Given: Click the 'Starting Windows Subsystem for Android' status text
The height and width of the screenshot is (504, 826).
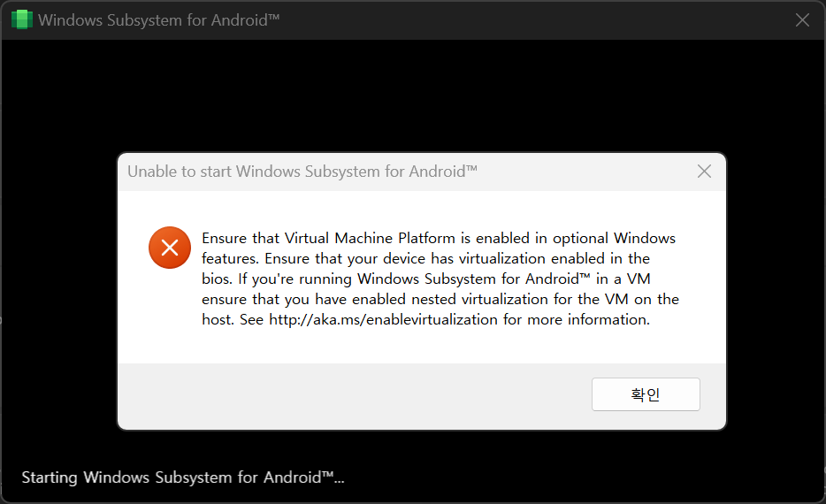Looking at the screenshot, I should coord(183,477).
